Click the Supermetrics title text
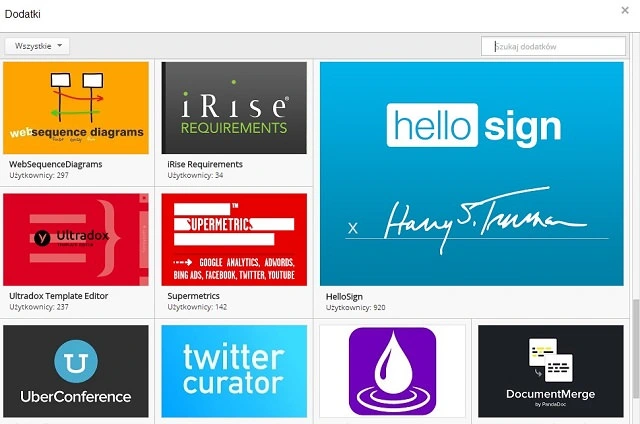 [x=193, y=296]
